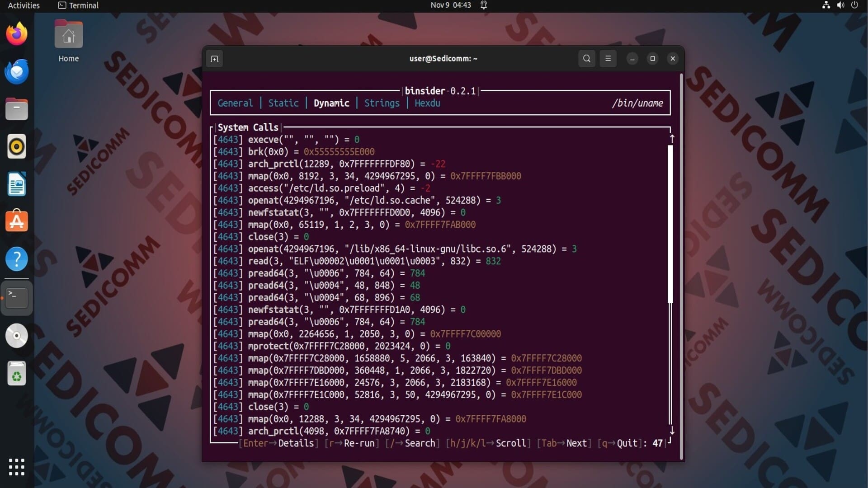Open the Files manager dock icon
868x488 pixels.
(17, 109)
